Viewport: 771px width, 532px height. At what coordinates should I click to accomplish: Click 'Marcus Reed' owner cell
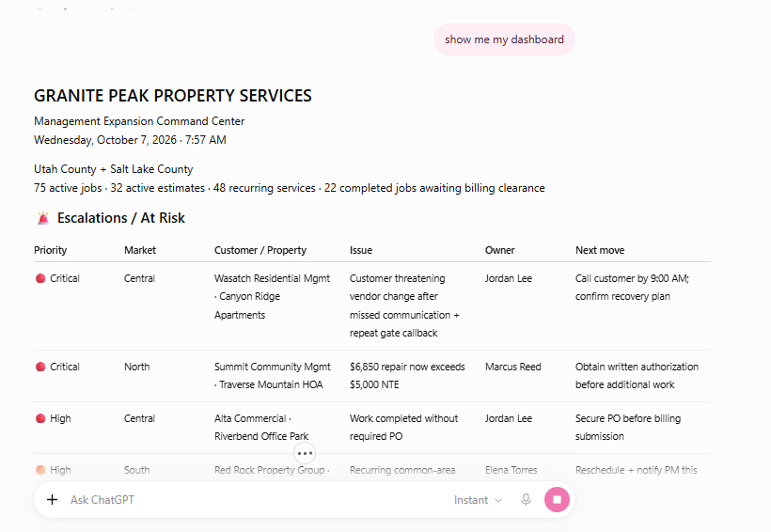click(x=512, y=367)
